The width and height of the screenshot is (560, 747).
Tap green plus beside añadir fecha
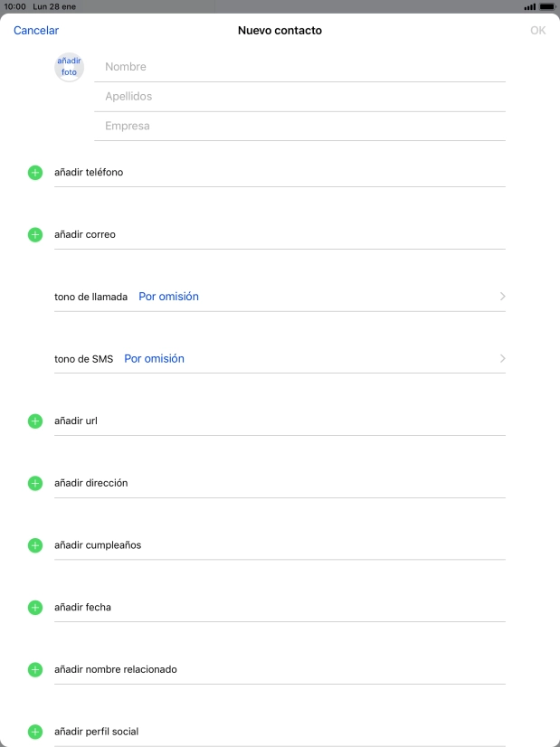(35, 608)
